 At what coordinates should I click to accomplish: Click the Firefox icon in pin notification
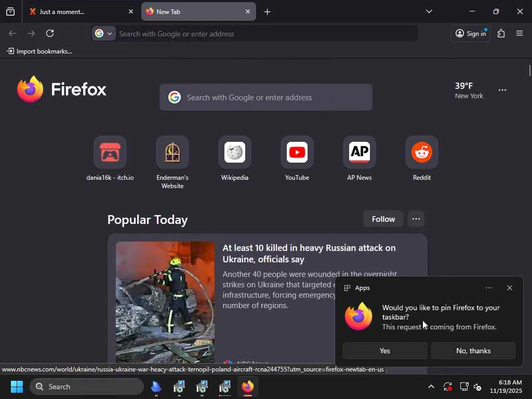click(x=358, y=316)
